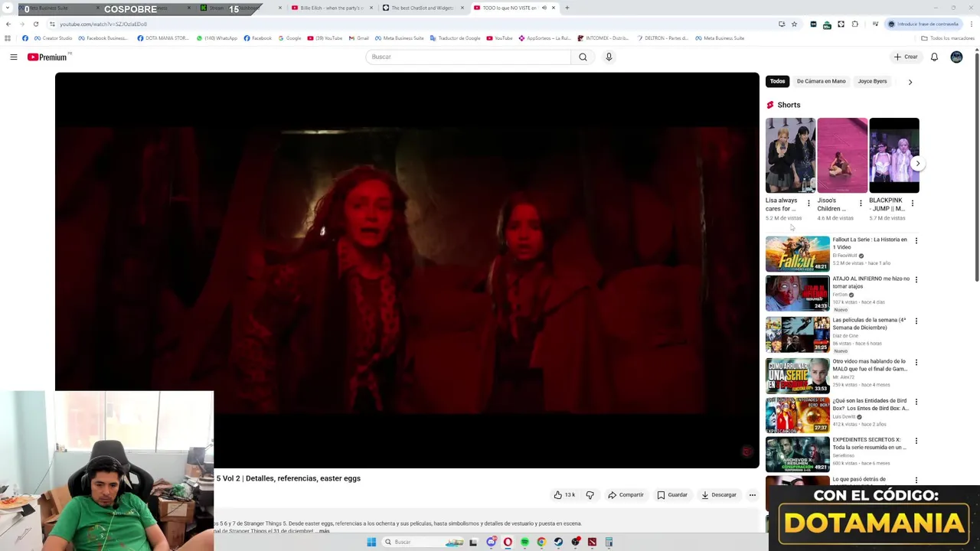Select the Todos filter chip
This screenshot has width=980, height=551.
pos(777,81)
